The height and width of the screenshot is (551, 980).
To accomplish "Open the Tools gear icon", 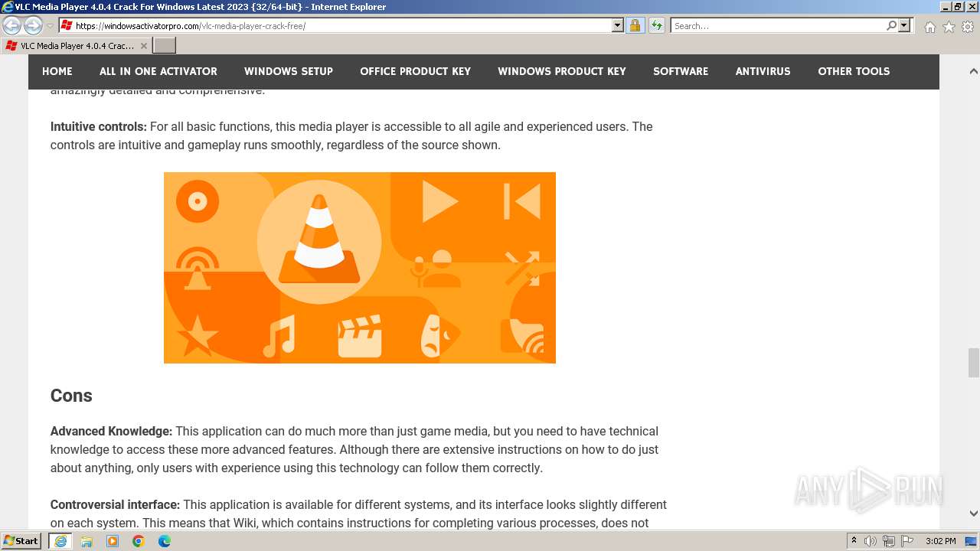I will point(968,27).
